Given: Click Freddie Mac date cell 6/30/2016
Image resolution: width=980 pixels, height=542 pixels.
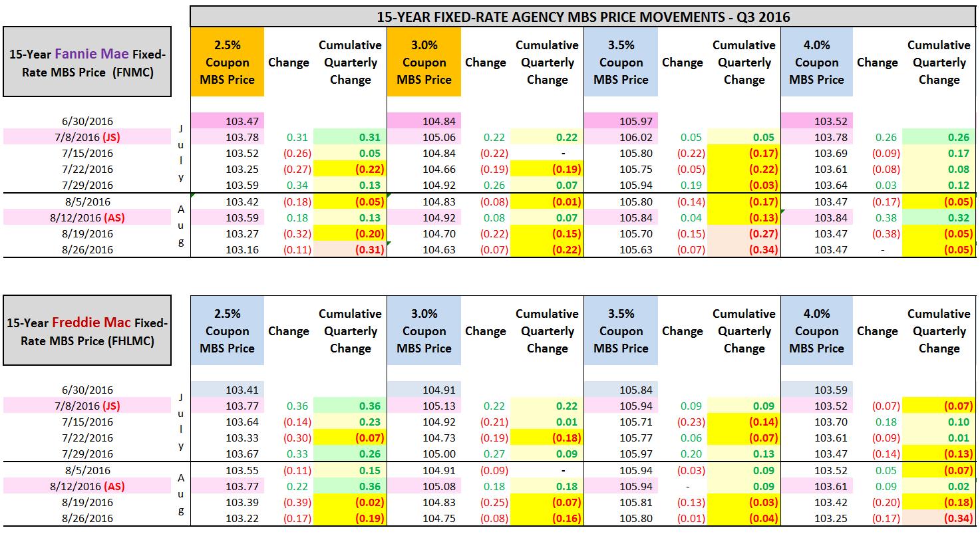Looking at the screenshot, I should 87,390.
